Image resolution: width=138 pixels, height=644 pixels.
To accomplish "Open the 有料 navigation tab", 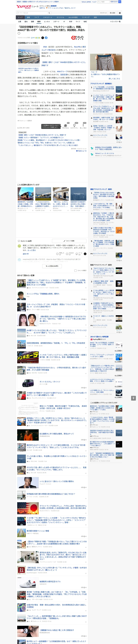I will point(95,17).
